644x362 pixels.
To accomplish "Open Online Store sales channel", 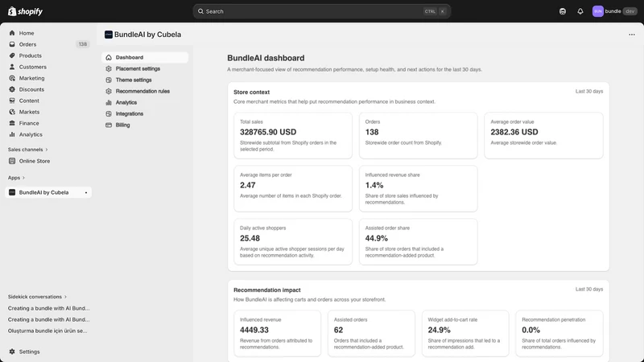I will [x=35, y=161].
